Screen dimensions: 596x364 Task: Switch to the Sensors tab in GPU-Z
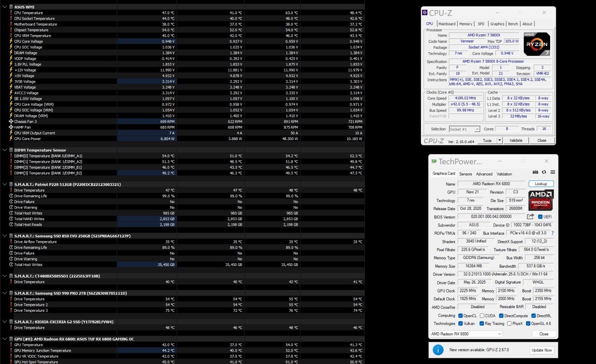(x=466, y=174)
